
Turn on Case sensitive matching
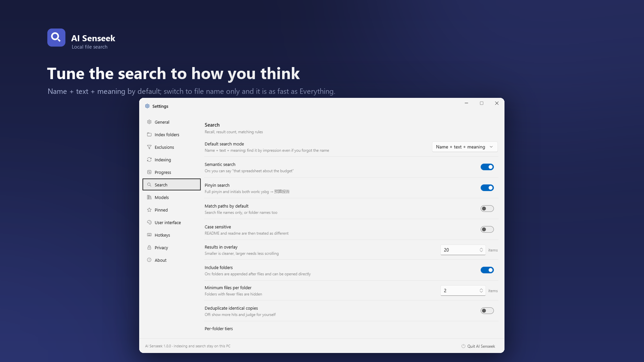point(487,229)
